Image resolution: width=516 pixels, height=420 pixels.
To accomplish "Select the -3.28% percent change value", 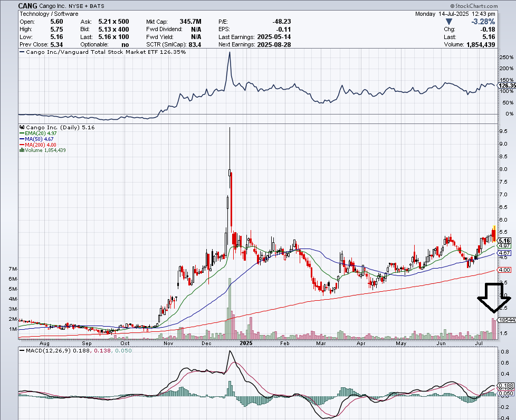I will pos(483,22).
